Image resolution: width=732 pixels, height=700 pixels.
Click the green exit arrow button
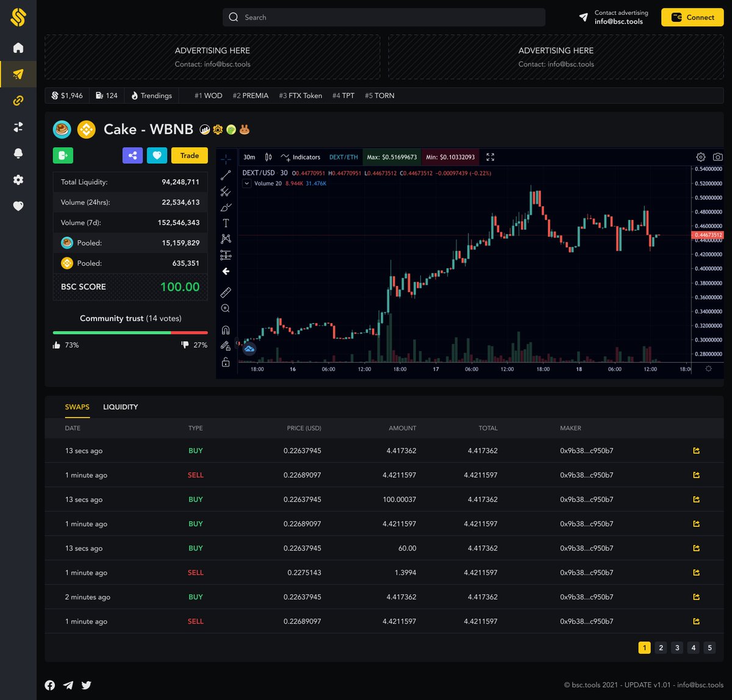[x=63, y=155]
